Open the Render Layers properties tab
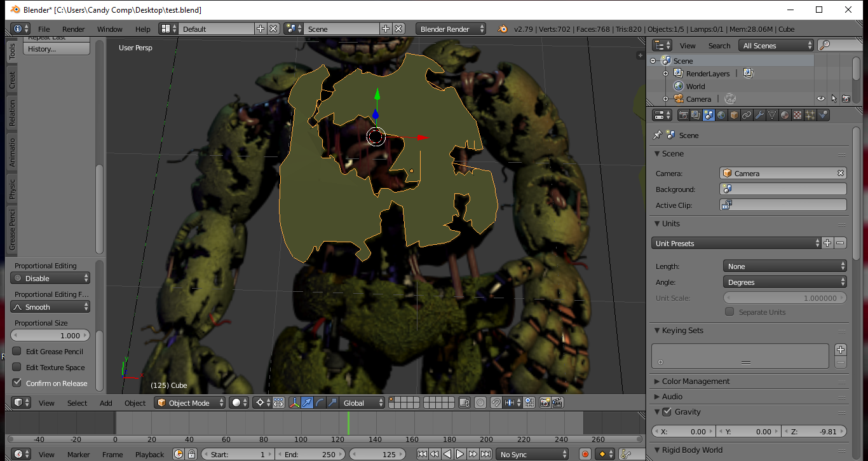Image resolution: width=868 pixels, height=461 pixels. pos(696,115)
